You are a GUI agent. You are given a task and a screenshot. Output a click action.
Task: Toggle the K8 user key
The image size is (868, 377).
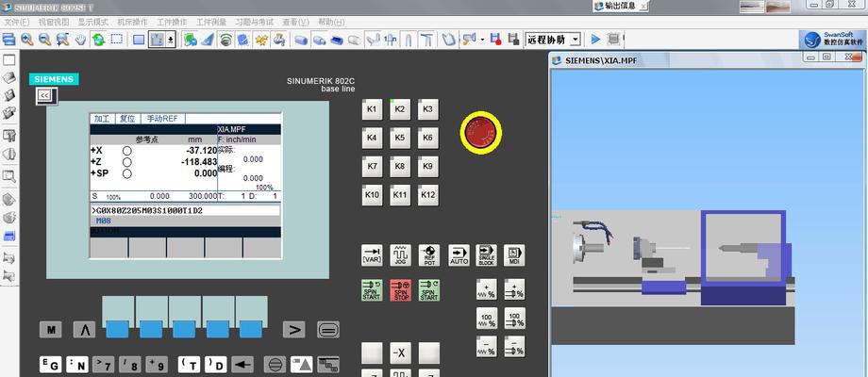(x=400, y=167)
